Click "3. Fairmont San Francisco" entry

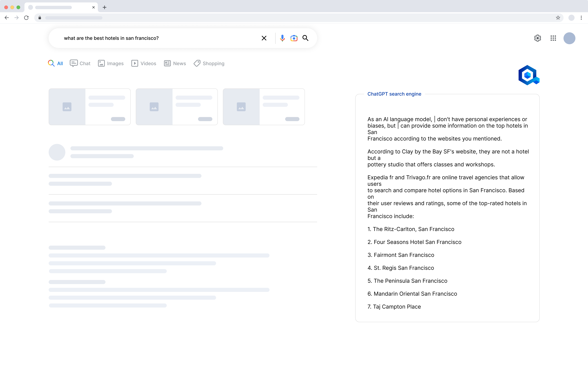[401, 255]
